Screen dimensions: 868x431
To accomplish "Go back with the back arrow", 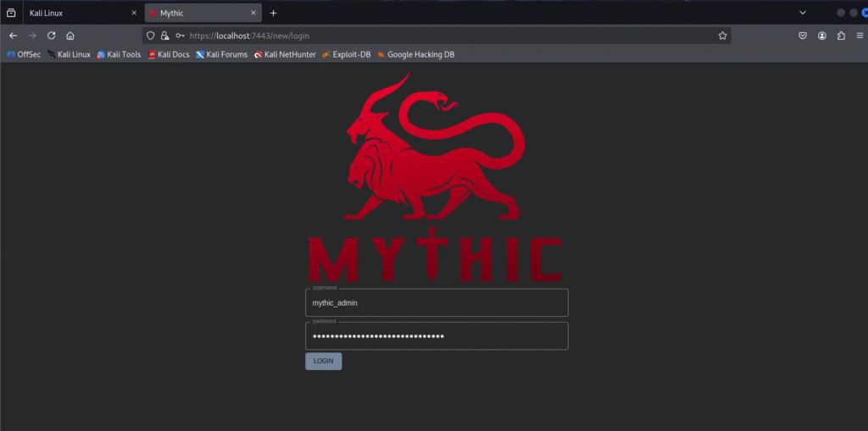I will 14,36.
